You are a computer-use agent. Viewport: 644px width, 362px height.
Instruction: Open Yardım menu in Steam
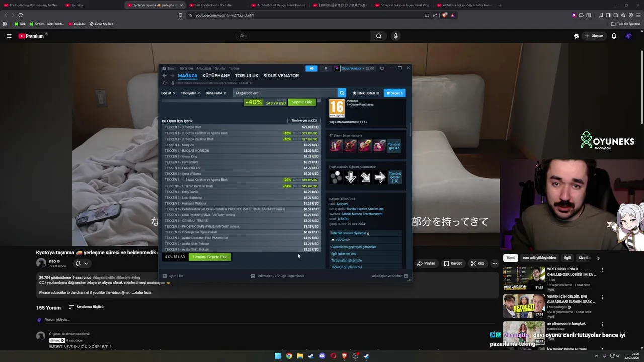[234, 68]
